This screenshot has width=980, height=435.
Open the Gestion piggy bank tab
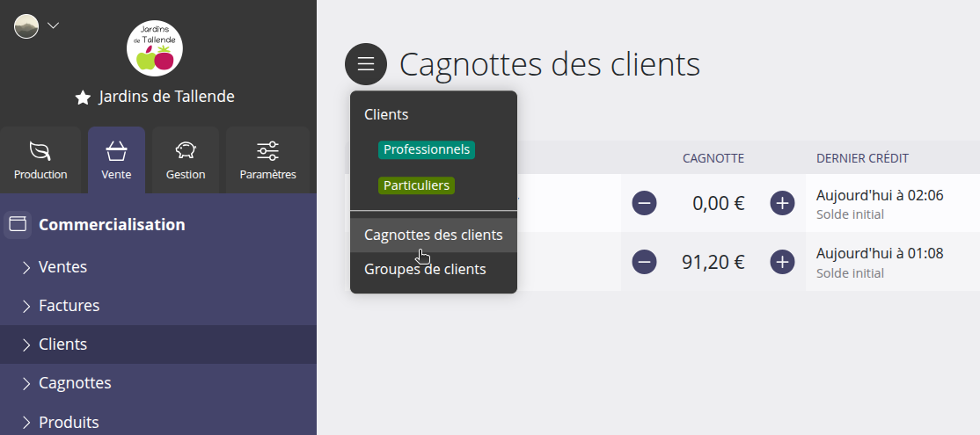186,160
